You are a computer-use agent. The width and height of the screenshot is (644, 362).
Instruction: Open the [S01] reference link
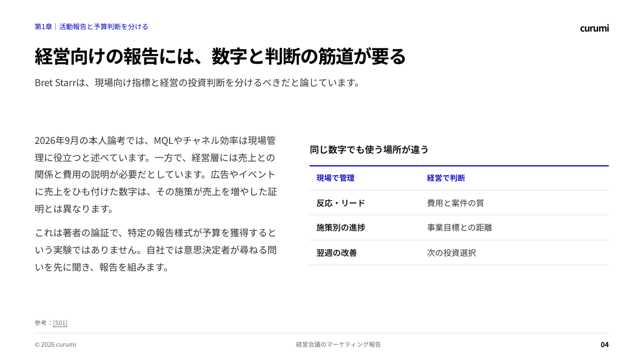point(60,323)
